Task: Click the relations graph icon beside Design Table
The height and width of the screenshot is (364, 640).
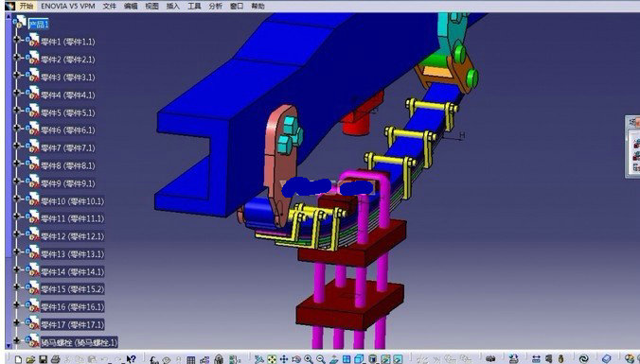Action: click(x=204, y=360)
